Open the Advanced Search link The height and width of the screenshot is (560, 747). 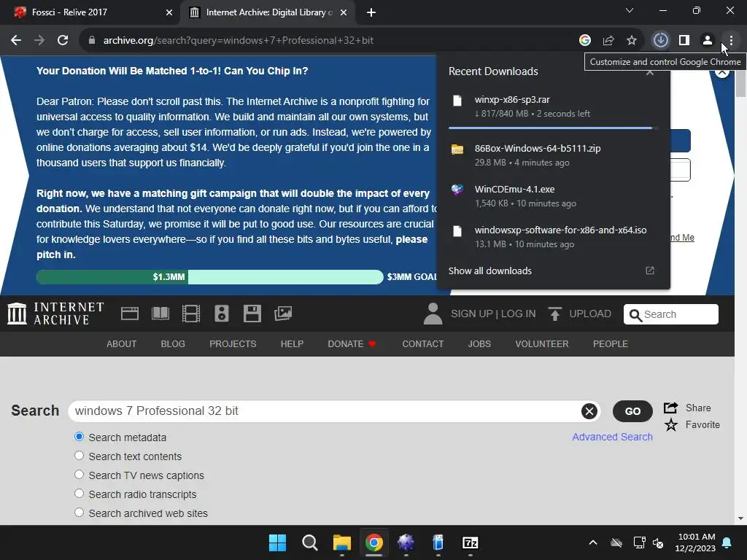612,437
